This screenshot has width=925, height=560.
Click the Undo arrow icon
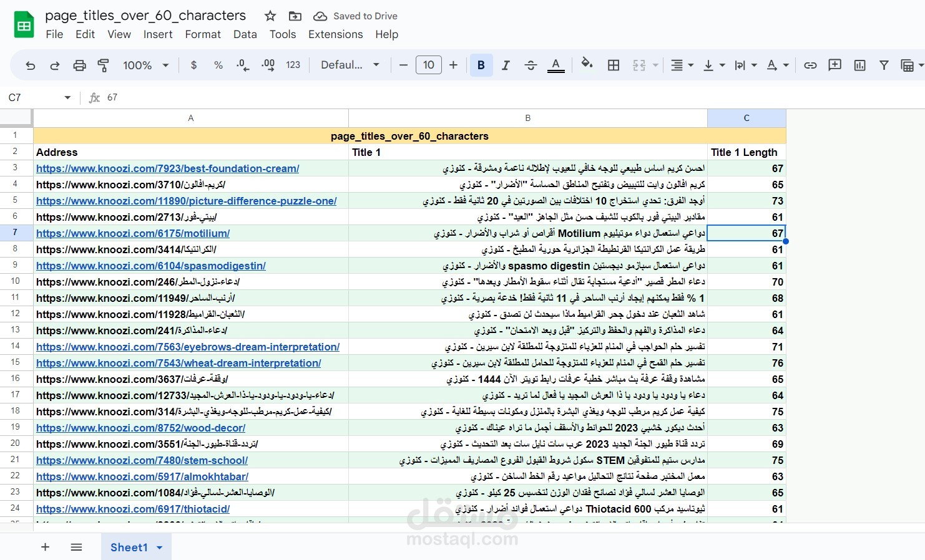click(30, 65)
